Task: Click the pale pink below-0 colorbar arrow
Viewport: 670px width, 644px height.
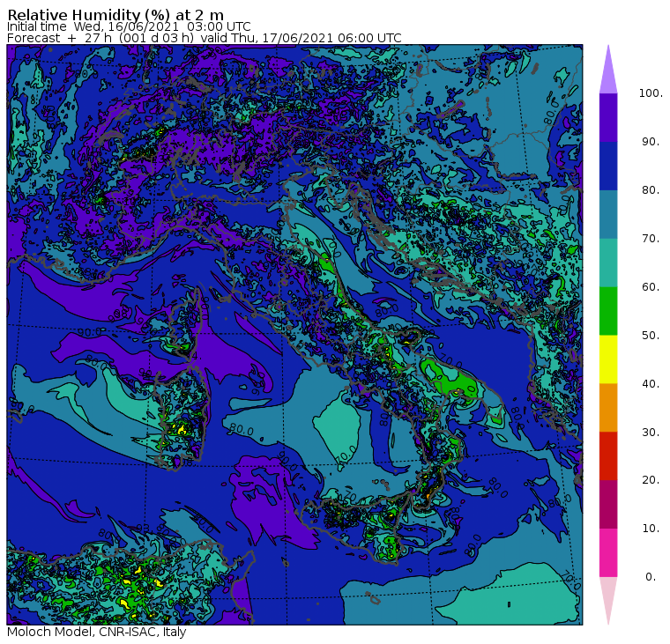Action: point(608,598)
